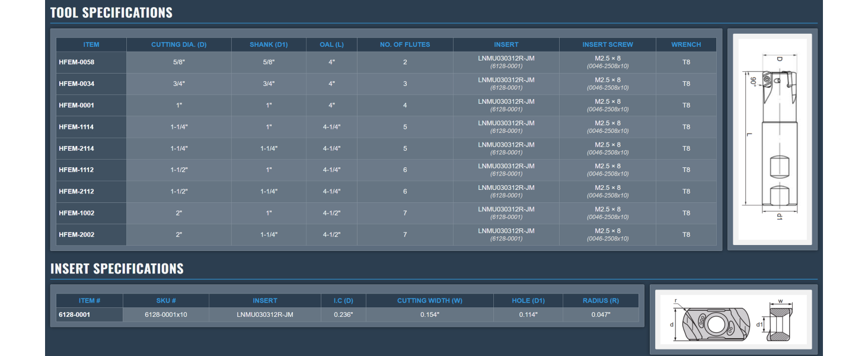Click cutting dia 1-1/2" in HFEM-1112 row
Screen dimensions: 868x356
(x=179, y=170)
